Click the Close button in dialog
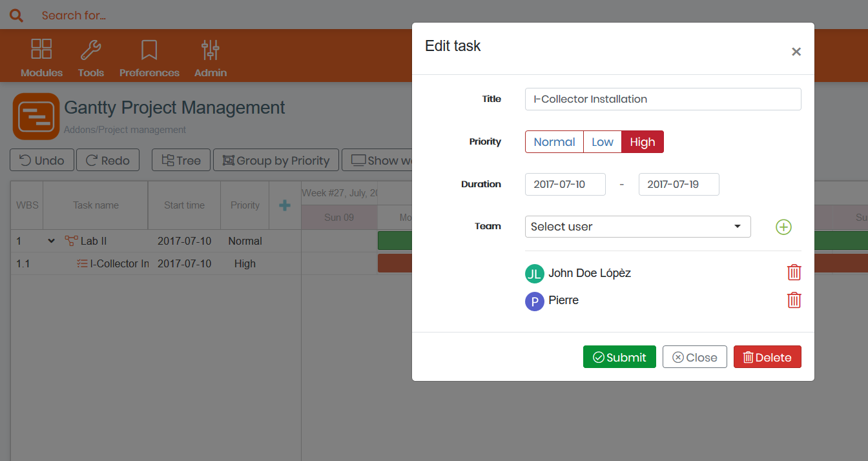Image resolution: width=868 pixels, height=461 pixels. click(695, 357)
